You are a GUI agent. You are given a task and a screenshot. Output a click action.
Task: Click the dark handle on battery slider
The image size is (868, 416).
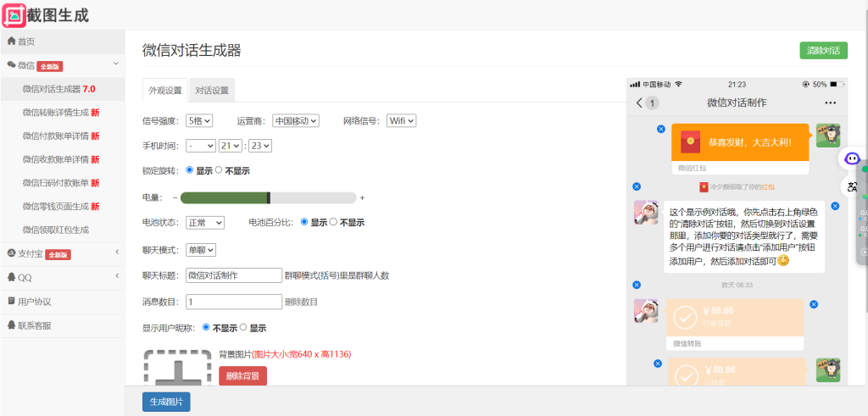269,197
